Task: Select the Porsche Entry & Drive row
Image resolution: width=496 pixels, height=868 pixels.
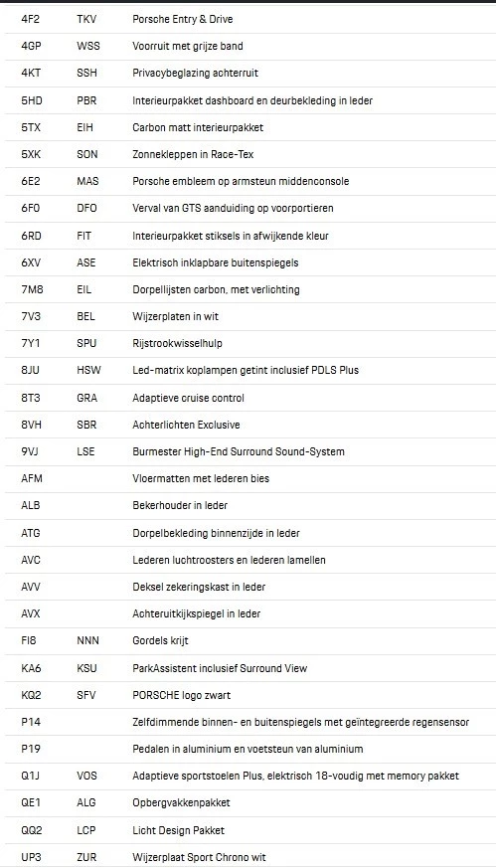Action: point(250,19)
